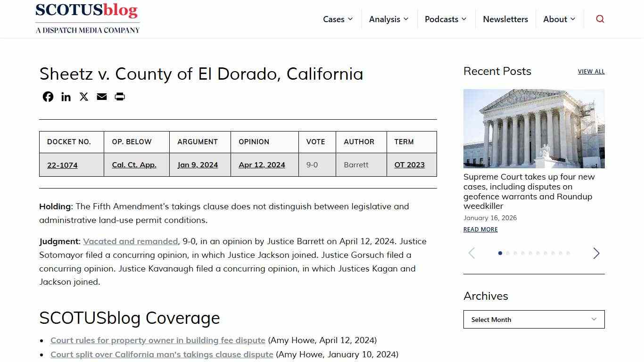Share the case on LinkedIn

(66, 97)
